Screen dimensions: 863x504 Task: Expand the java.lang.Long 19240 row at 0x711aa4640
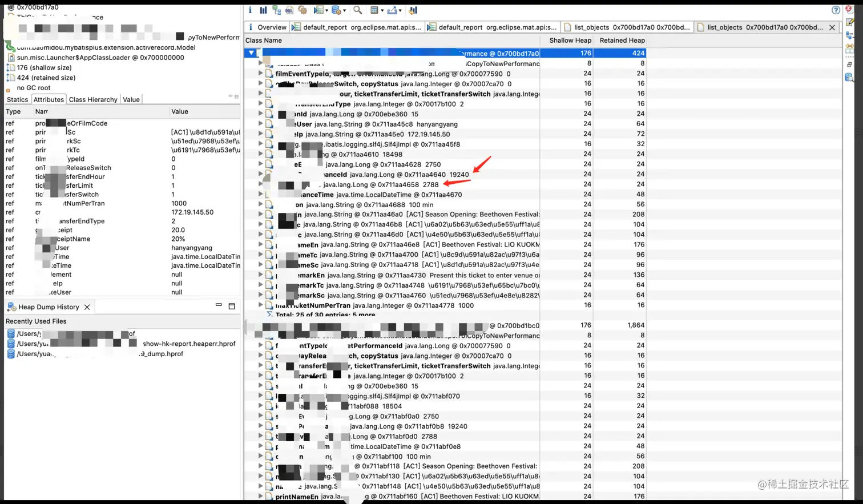tap(260, 174)
